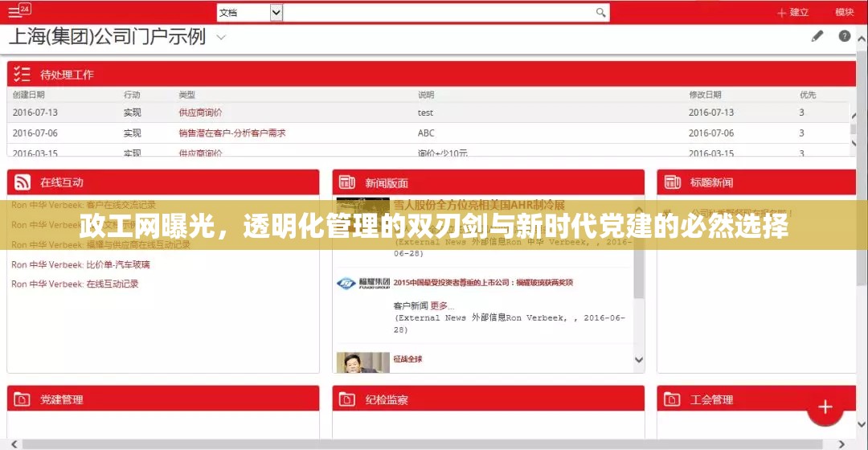Sort by the 说明 column header
This screenshot has width=868, height=450.
point(426,95)
